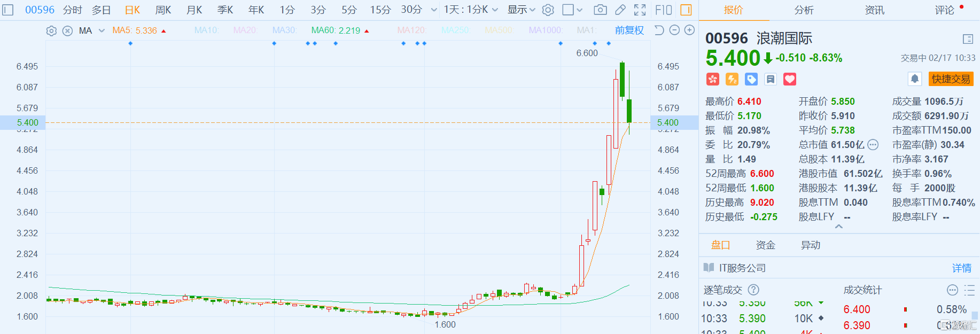Collapse the quote details panel chevron
The height and width of the screenshot is (334, 980).
(839, 227)
